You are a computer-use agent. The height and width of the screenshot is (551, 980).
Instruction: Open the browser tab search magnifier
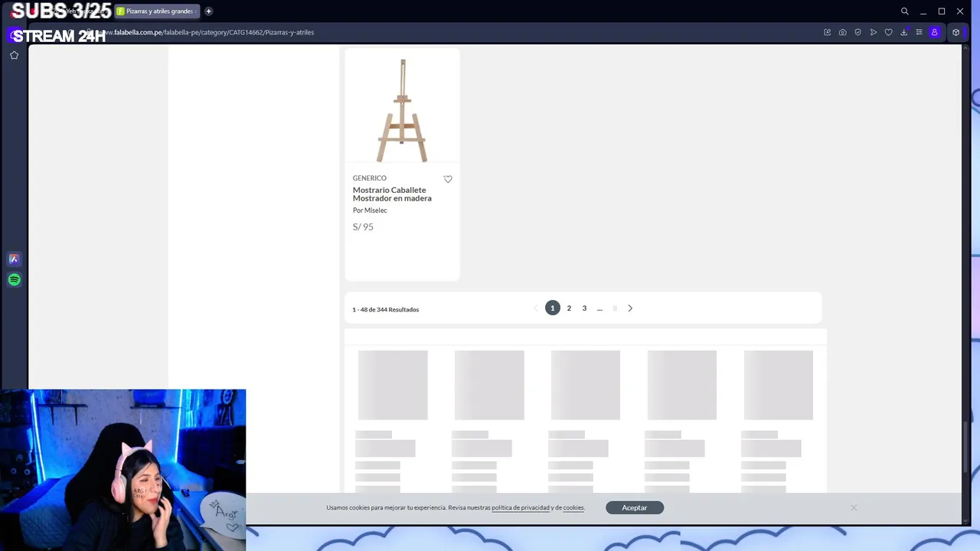point(904,11)
